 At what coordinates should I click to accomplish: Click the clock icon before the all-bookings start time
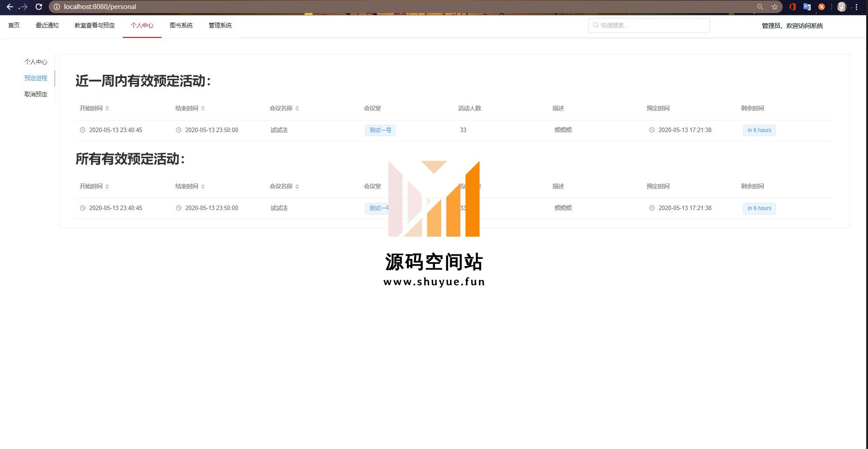83,208
